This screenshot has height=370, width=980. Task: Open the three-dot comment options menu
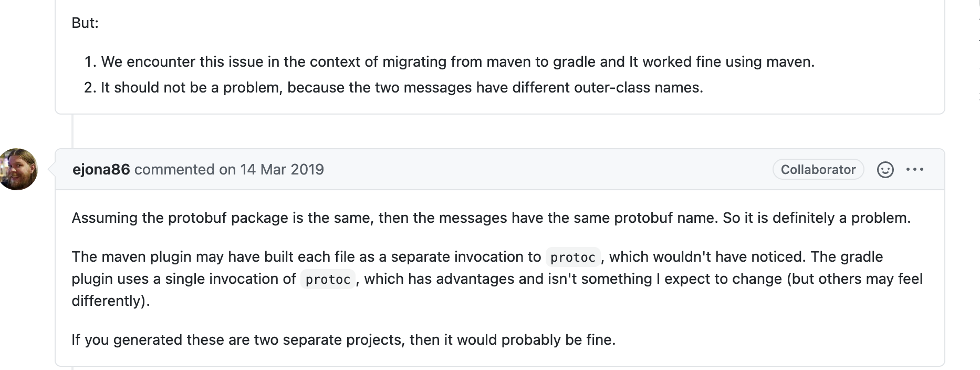915,170
